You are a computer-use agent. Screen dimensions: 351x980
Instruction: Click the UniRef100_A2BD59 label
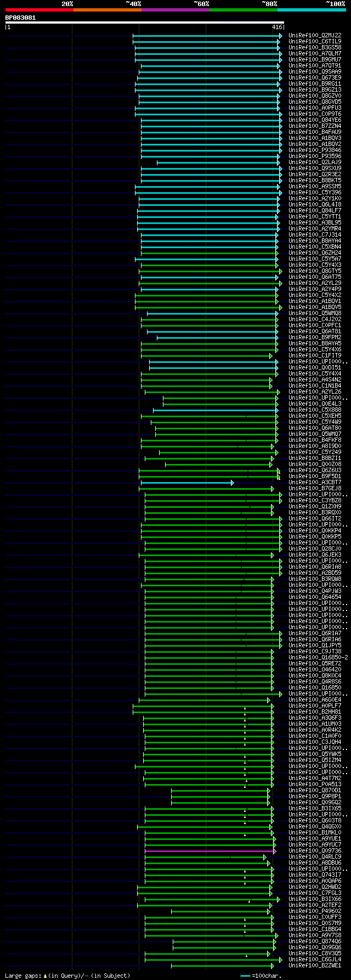315,573
